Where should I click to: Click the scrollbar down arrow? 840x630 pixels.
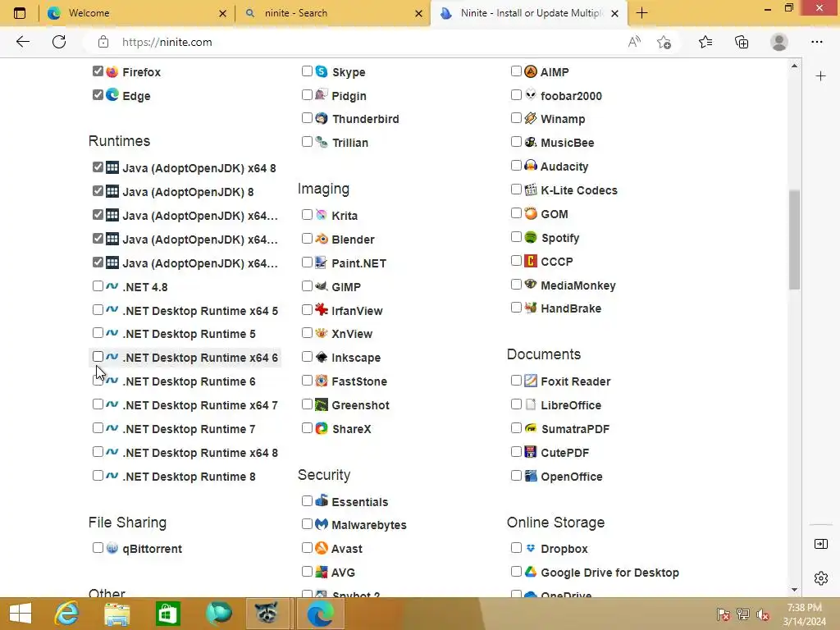794,590
